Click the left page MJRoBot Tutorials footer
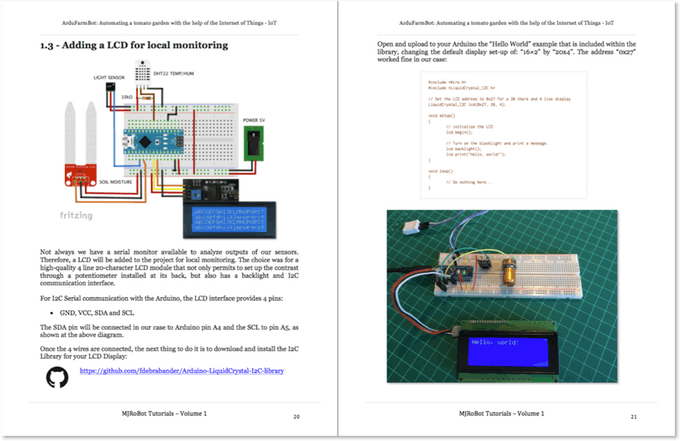Image resolution: width=680 pixels, height=441 pixels. pyautogui.click(x=164, y=414)
